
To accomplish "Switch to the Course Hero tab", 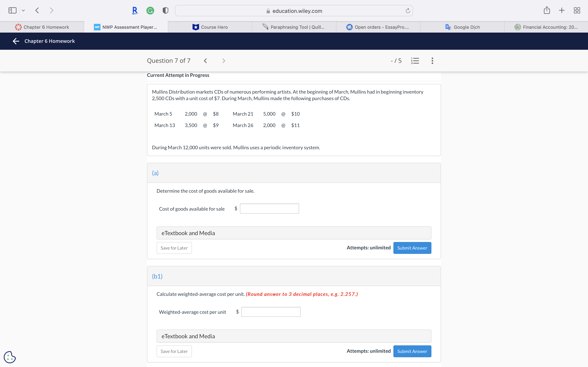I will [210, 27].
